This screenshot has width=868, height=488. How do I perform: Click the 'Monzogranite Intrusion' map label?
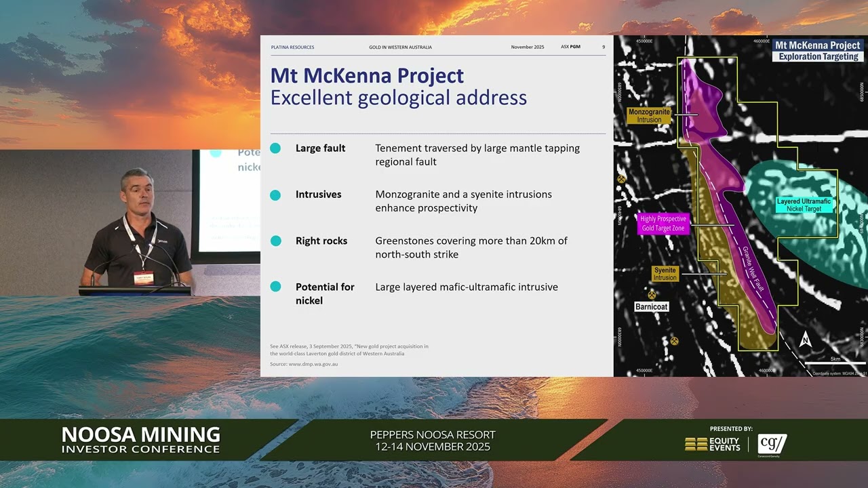649,116
